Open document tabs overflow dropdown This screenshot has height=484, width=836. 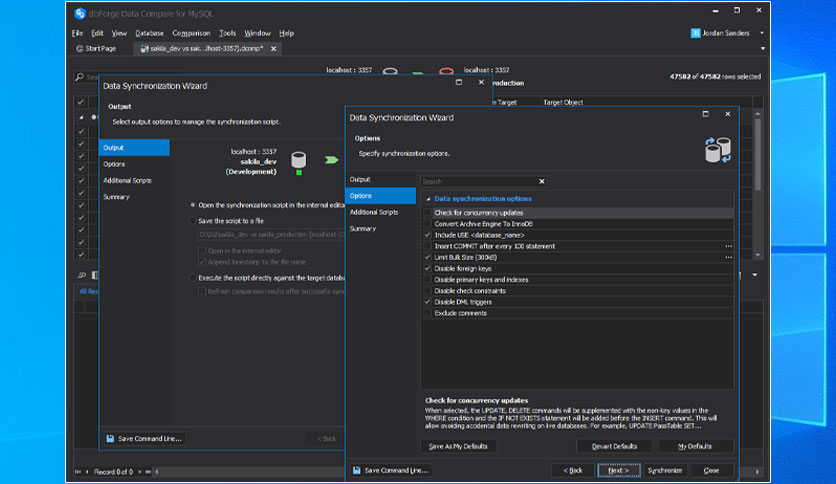coord(762,49)
